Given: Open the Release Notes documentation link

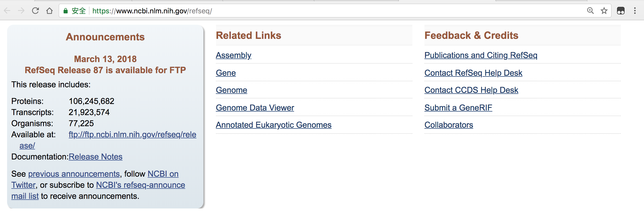Looking at the screenshot, I should pos(95,156).
